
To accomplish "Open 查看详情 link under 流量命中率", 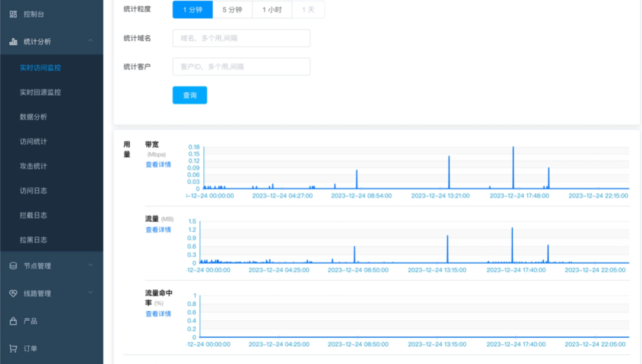I will [x=158, y=314].
